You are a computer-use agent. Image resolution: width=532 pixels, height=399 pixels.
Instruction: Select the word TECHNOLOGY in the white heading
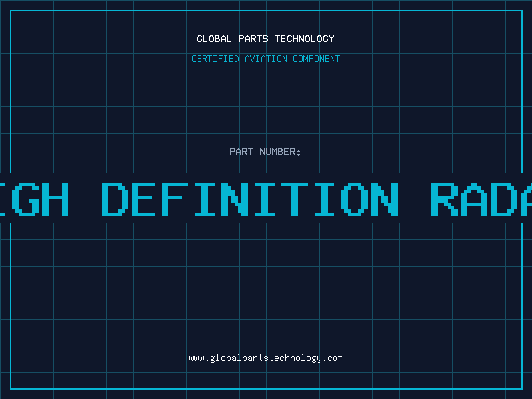[305, 39]
